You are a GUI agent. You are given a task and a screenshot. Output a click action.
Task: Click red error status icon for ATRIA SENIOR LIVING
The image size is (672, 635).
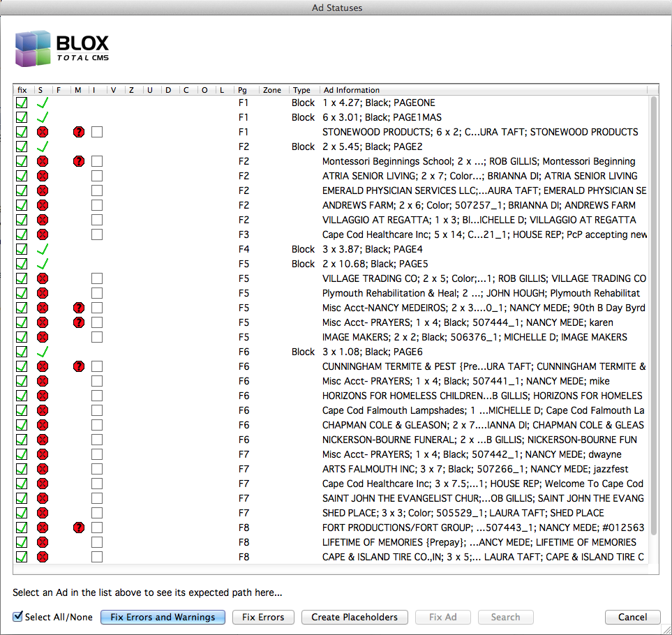tap(43, 176)
